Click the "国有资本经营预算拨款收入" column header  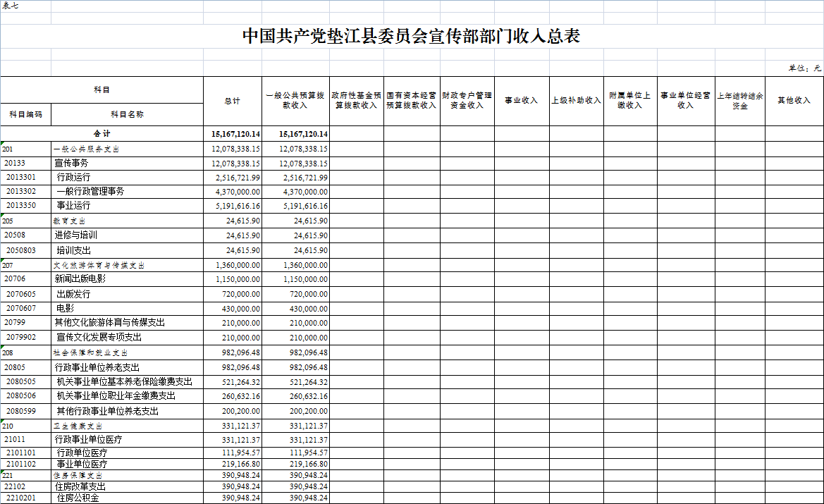click(x=412, y=101)
